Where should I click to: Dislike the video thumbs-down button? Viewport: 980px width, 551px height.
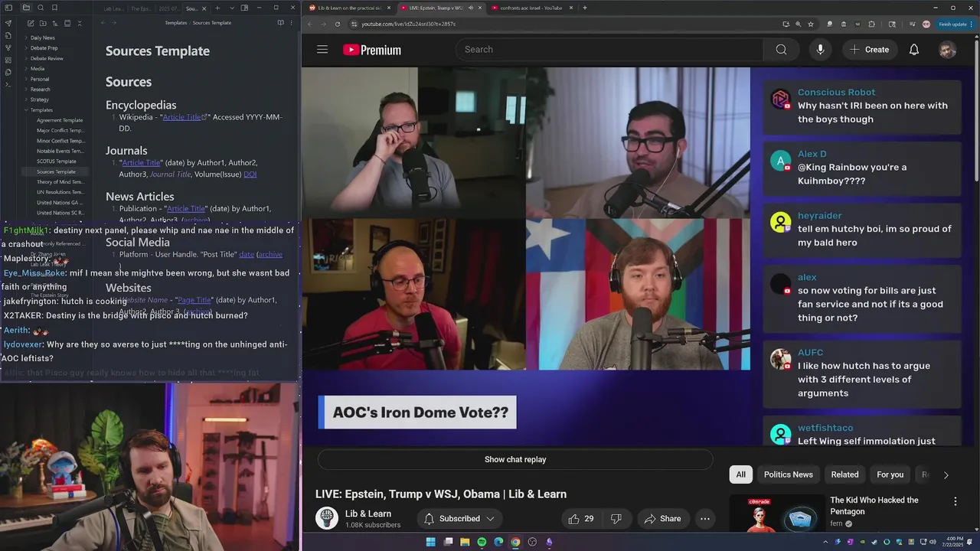(x=616, y=519)
